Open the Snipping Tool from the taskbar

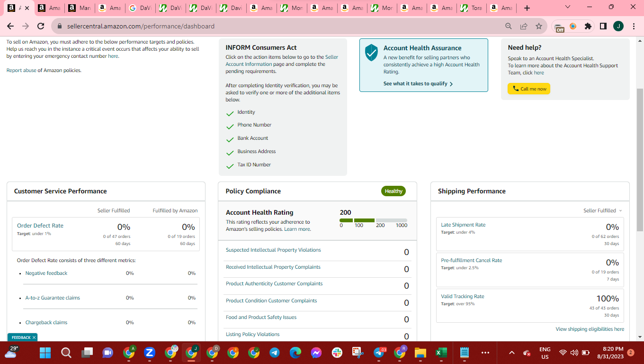pos(358,353)
